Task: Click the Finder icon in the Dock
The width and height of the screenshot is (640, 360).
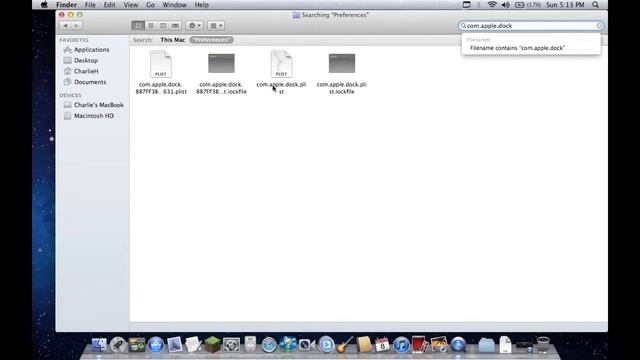Action: click(x=99, y=345)
